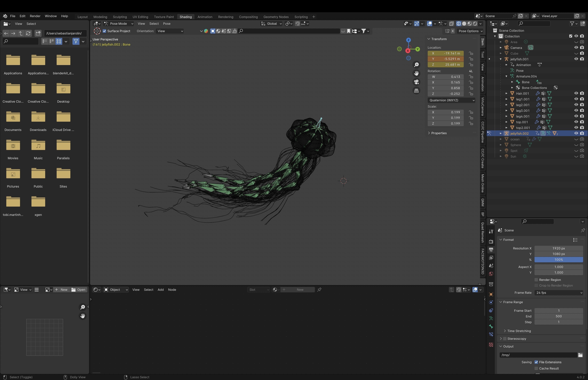Click the Blender logo menu icon

pyautogui.click(x=5, y=16)
